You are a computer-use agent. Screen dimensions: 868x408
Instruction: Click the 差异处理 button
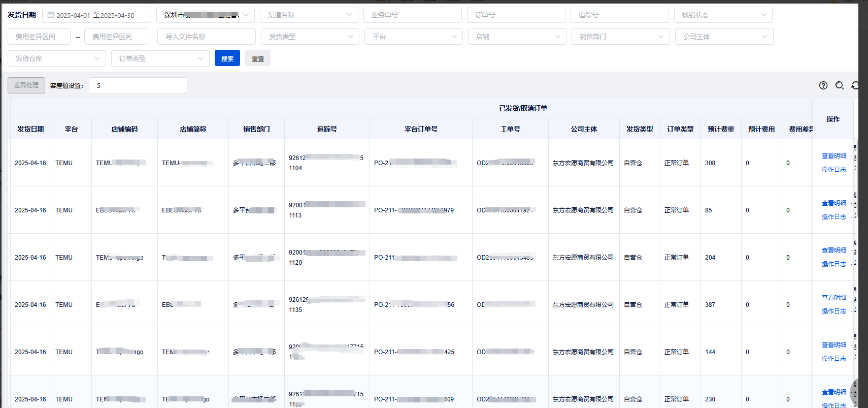tap(26, 85)
